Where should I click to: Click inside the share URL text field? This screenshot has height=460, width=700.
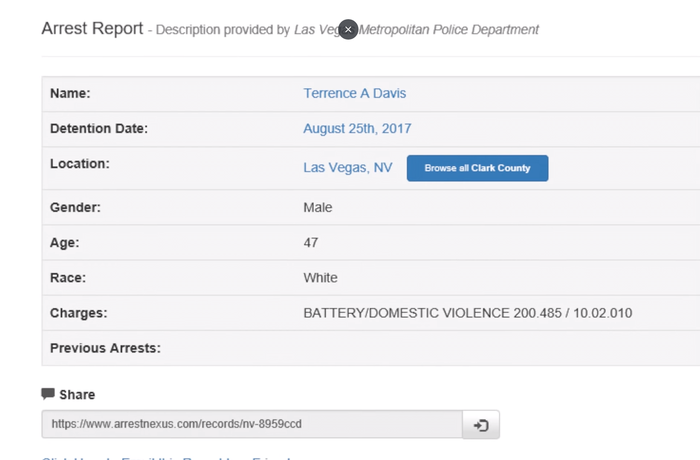[x=250, y=424]
